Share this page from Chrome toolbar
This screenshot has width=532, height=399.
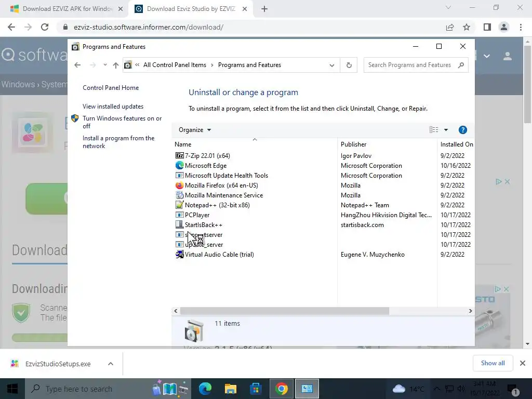pyautogui.click(x=450, y=27)
